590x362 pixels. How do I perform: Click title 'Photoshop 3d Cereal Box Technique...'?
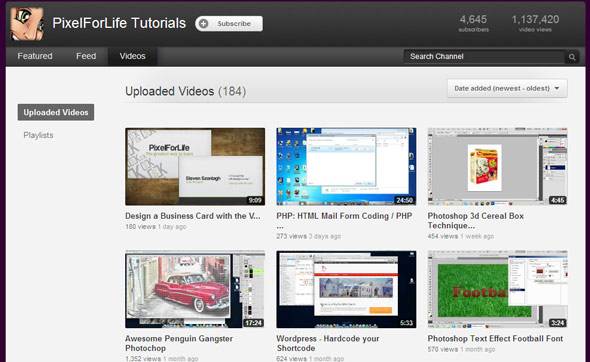[x=476, y=221]
